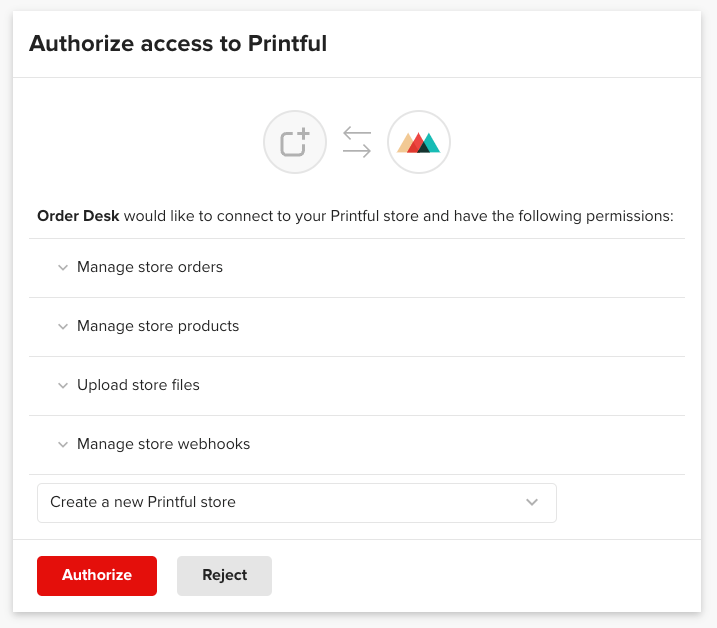Screen dimensions: 717x628
Task: Click the store selector's down-arrow icon
Action: 532,502
